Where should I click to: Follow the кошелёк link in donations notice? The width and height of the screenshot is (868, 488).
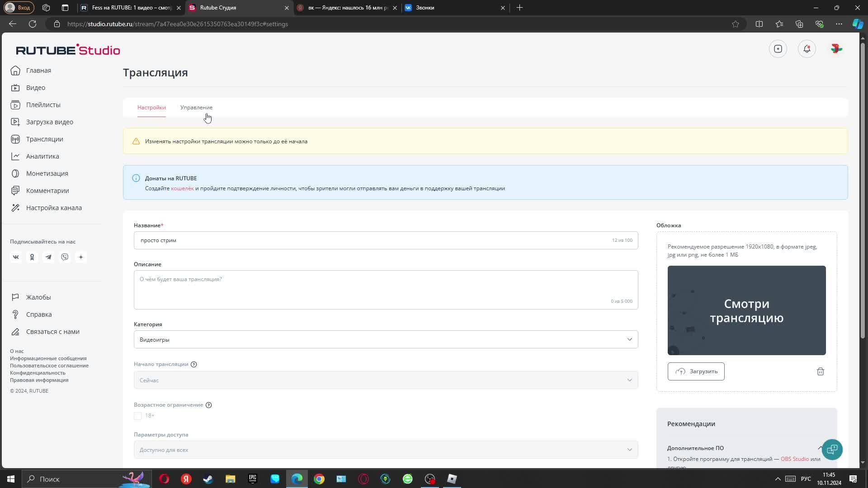[x=182, y=188]
